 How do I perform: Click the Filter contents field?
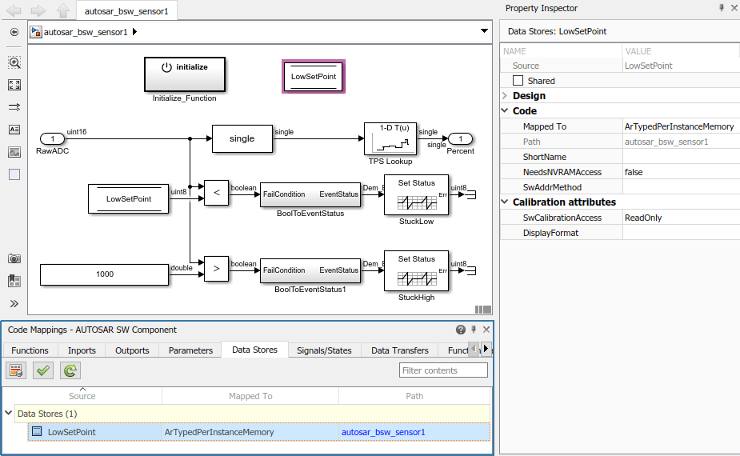pos(443,371)
